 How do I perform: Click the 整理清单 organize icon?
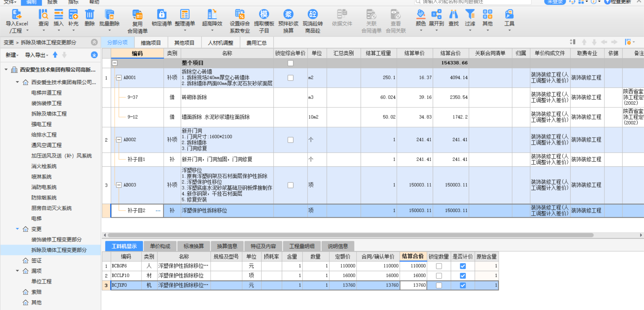tap(185, 14)
